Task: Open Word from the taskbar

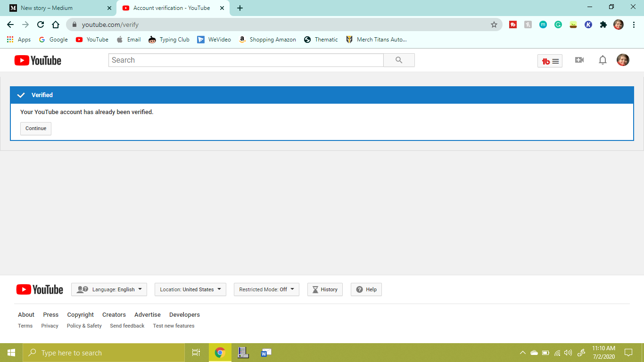Action: 266,353
